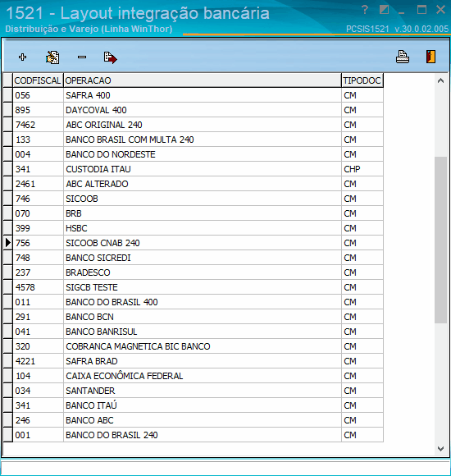This screenshot has width=451, height=476.
Task: Open the edit layout icon
Action: coord(52,57)
